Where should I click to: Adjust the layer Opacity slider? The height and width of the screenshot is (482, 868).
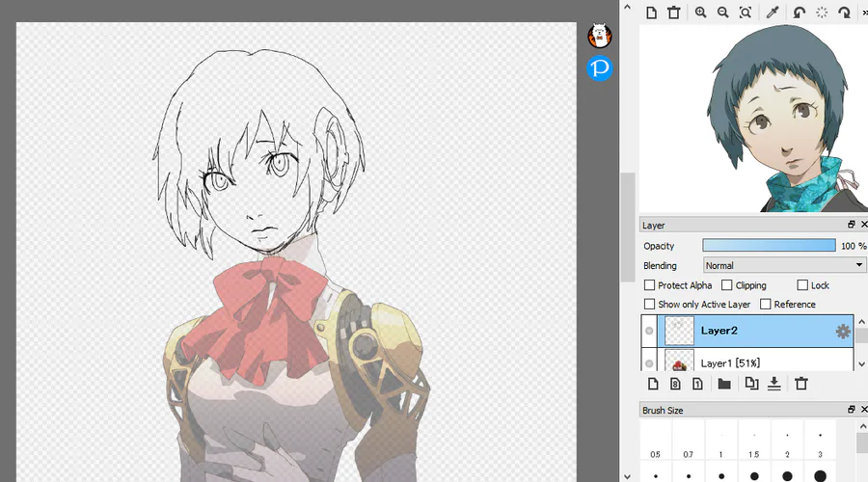coord(769,246)
